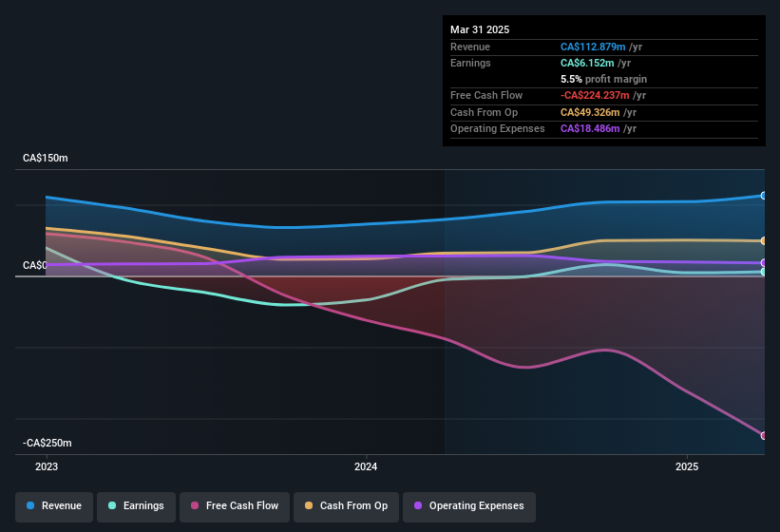Click the pink Free Cash Flow endpoint marker

pyautogui.click(x=764, y=435)
